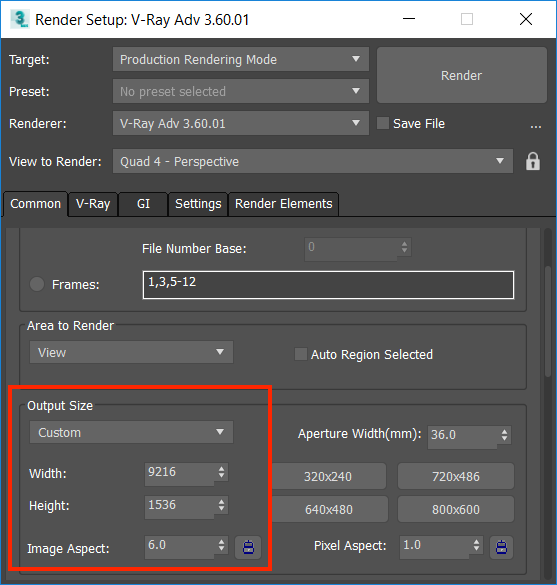
Task: Click the Height value field
Action: pyautogui.click(x=180, y=506)
